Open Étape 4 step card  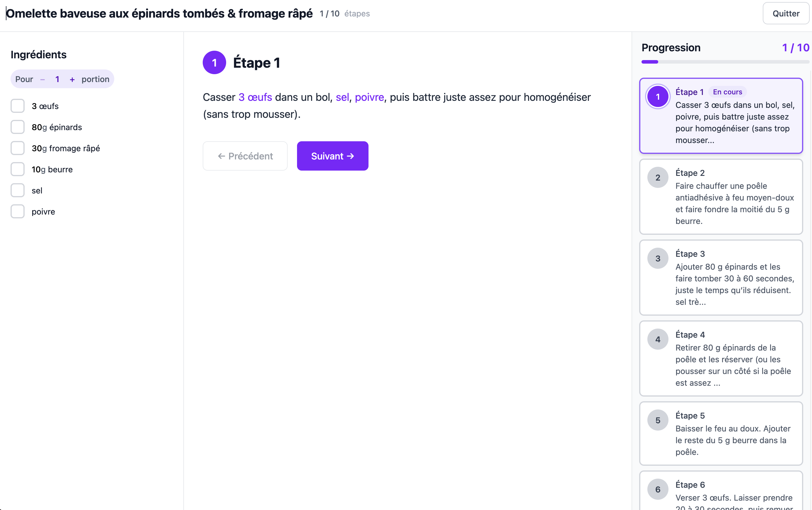[721, 358]
